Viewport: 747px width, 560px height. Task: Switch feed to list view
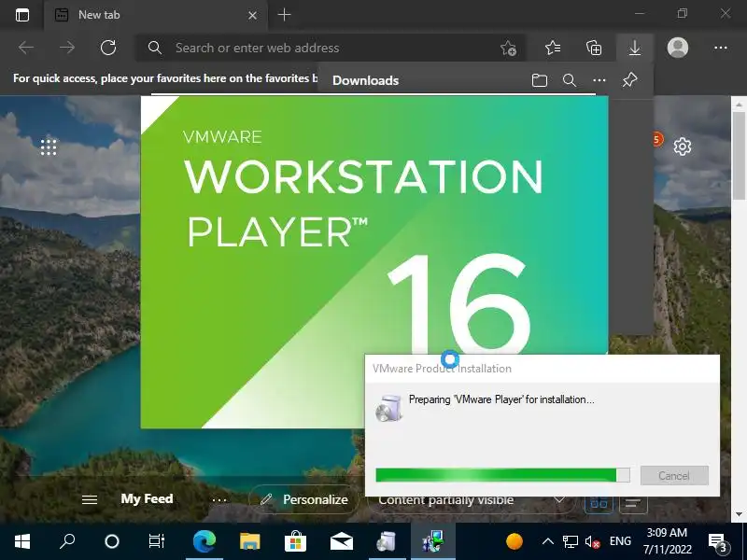(633, 502)
